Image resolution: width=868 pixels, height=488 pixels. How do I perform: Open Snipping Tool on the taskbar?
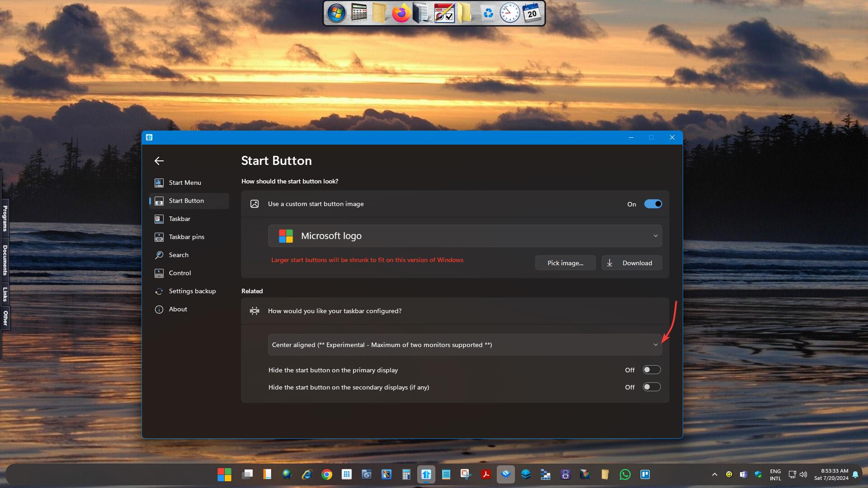(466, 474)
